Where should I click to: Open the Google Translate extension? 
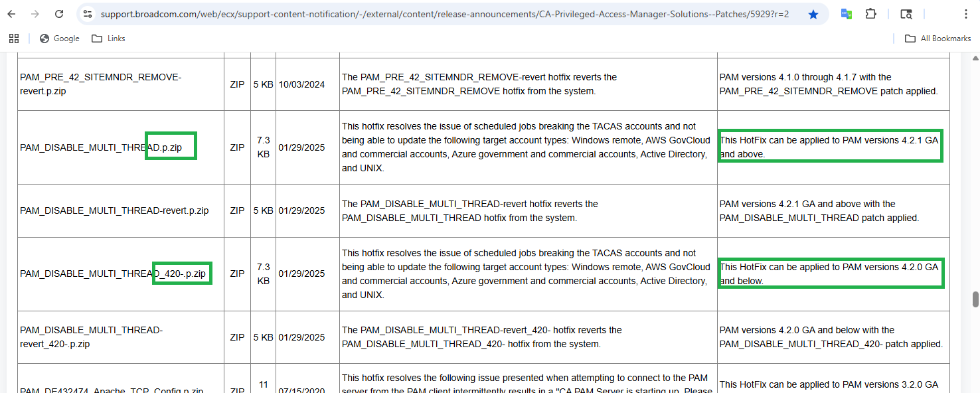(847, 14)
